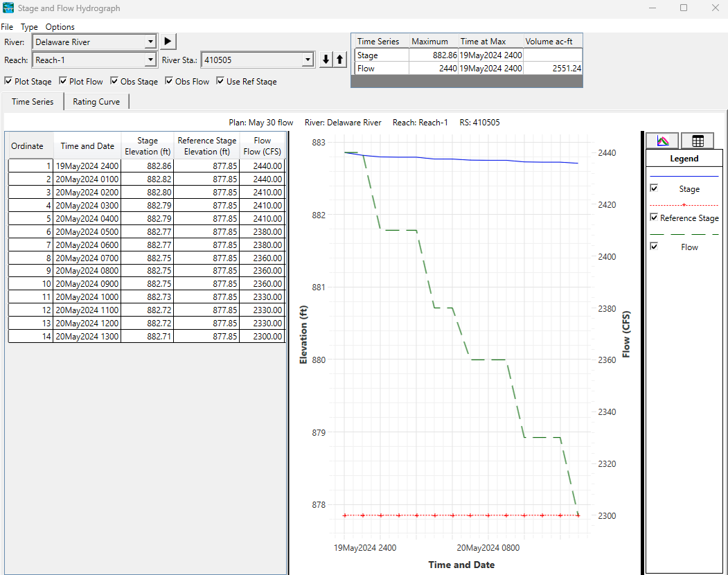
Task: Open the File menu
Action: pos(7,27)
